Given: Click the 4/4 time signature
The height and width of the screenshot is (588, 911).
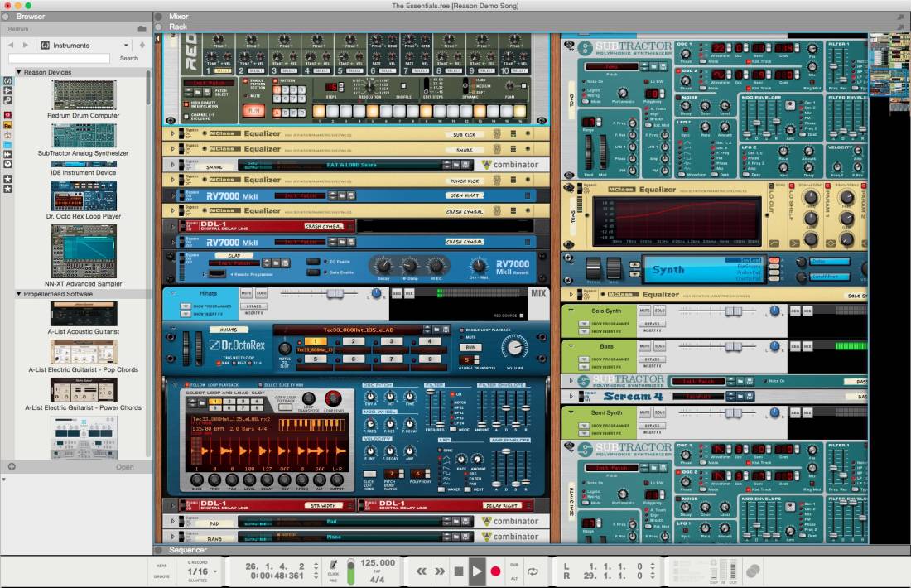Looking at the screenshot, I should [377, 579].
